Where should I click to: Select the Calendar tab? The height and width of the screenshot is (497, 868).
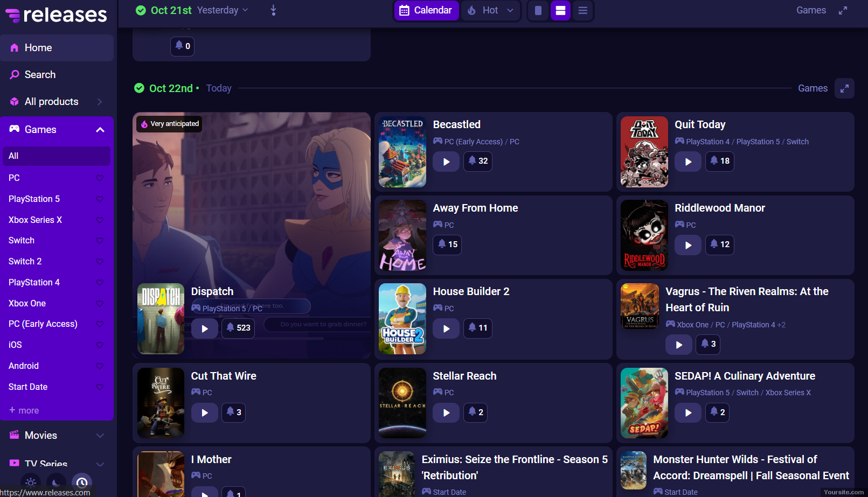click(x=426, y=10)
